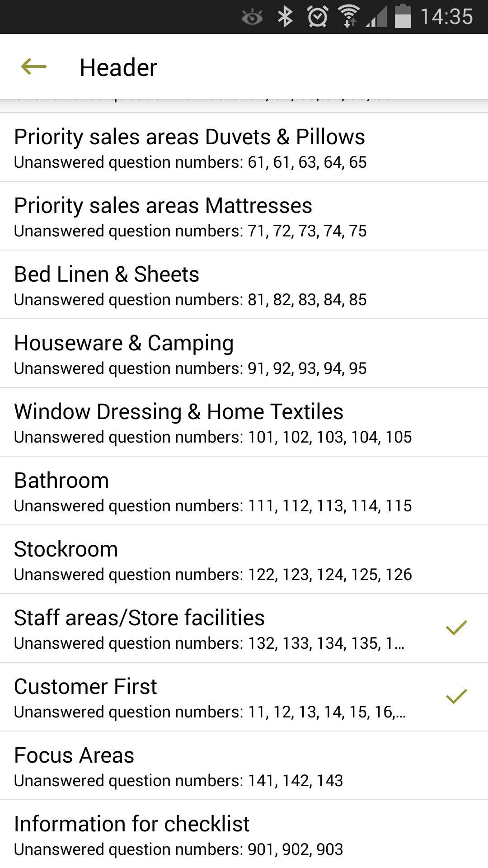Screen dimensions: 488x868
Task: Open Window Dressing & Home Textiles
Action: [190, 422]
